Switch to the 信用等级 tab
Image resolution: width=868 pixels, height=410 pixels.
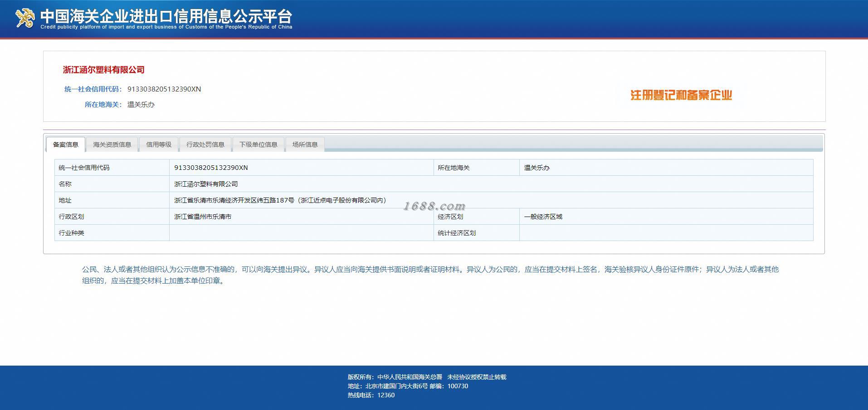click(159, 145)
